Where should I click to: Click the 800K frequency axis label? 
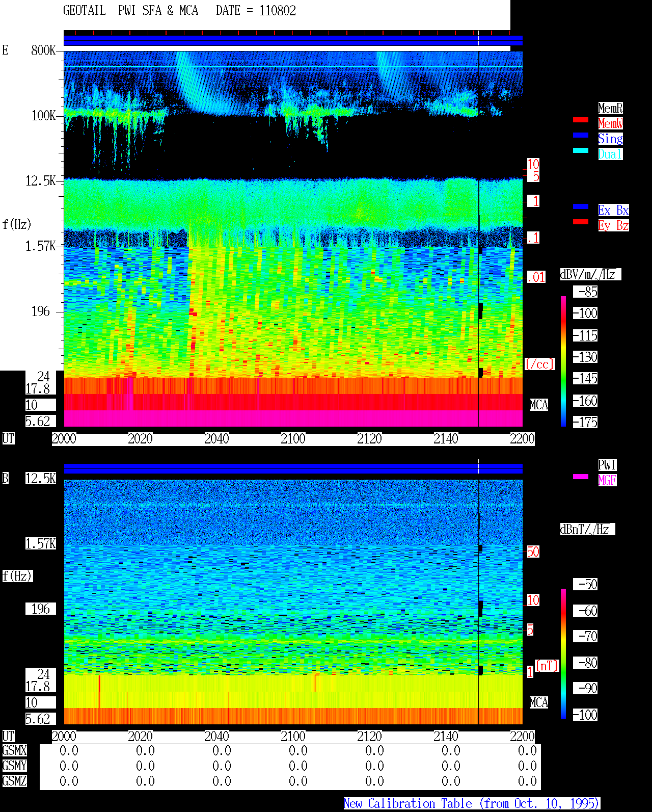tap(44, 50)
